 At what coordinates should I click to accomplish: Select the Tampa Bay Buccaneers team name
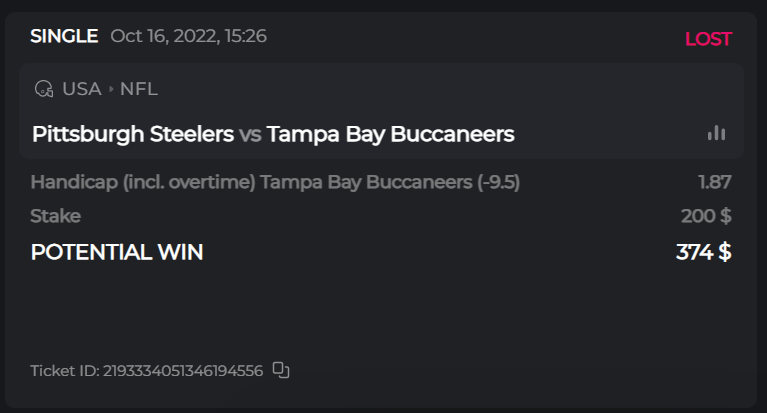point(390,134)
